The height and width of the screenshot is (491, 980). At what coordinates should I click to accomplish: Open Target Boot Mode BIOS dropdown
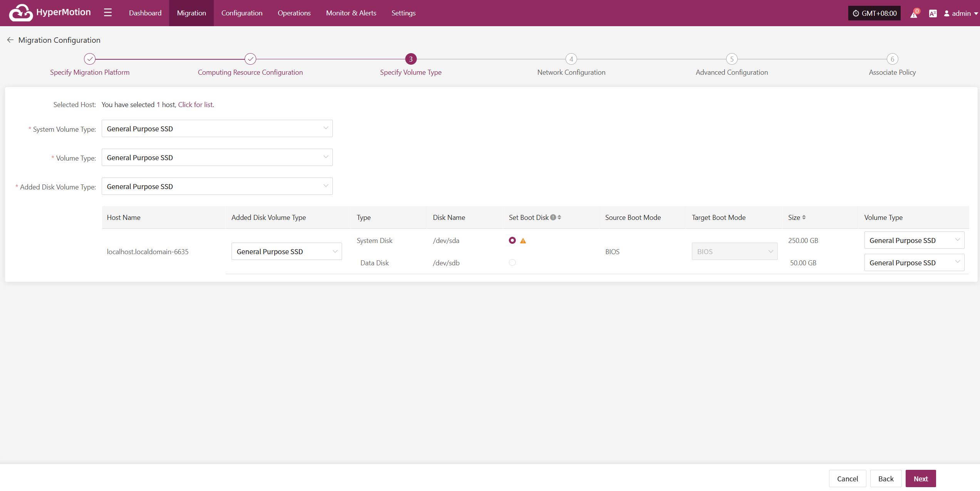pos(735,251)
